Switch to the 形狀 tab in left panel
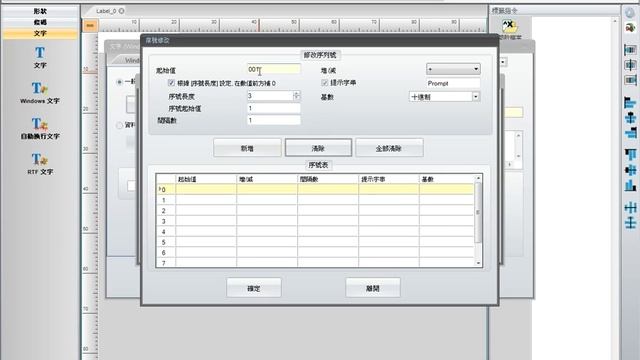 click(x=40, y=11)
